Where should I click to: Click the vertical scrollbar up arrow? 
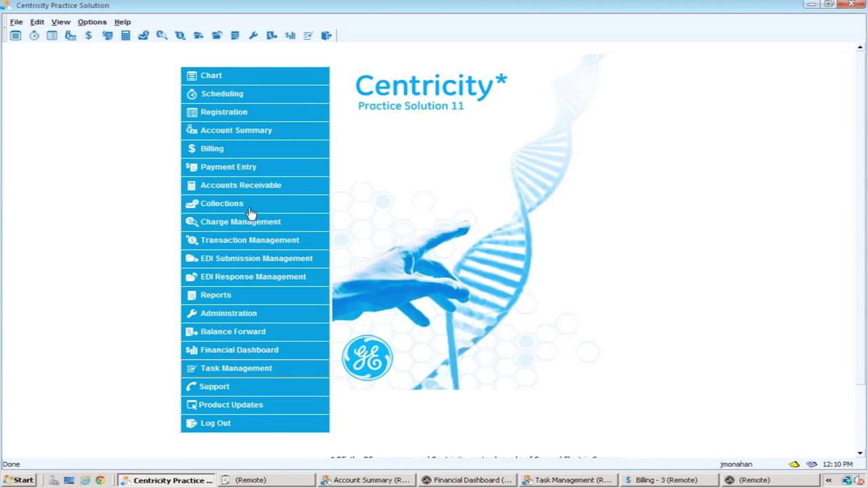pyautogui.click(x=860, y=49)
